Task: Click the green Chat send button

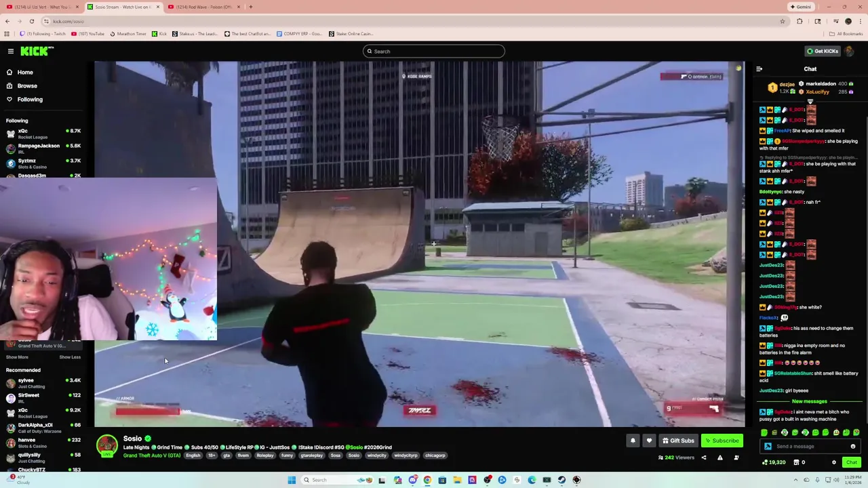Action: (851, 462)
